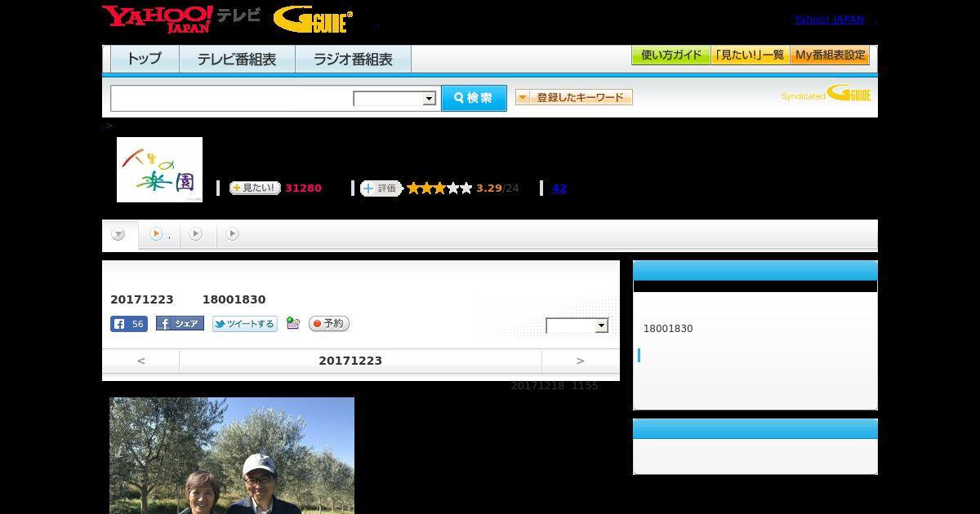Expand the dropdown beside the search field
This screenshot has height=514, width=980.
[x=395, y=99]
